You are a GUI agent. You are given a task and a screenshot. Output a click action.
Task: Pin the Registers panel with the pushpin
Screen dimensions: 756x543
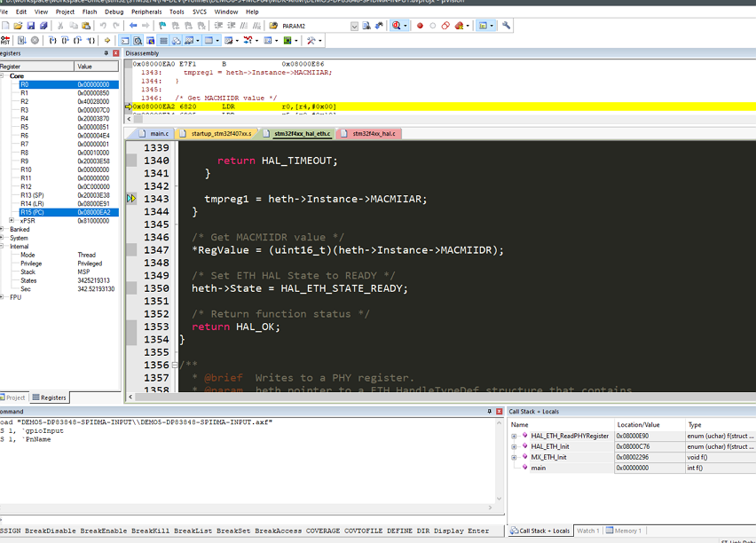(x=106, y=53)
